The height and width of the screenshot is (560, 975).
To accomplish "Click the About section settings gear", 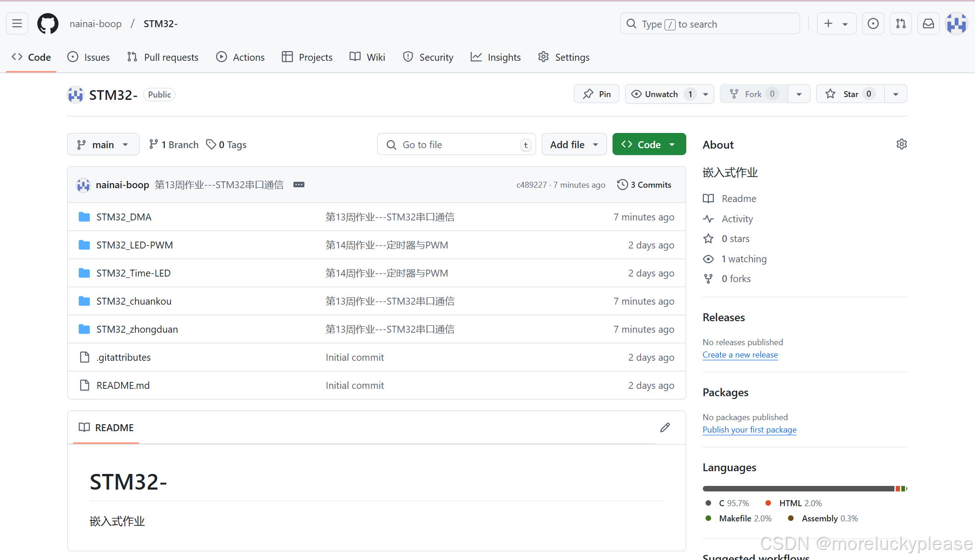I will tap(901, 144).
